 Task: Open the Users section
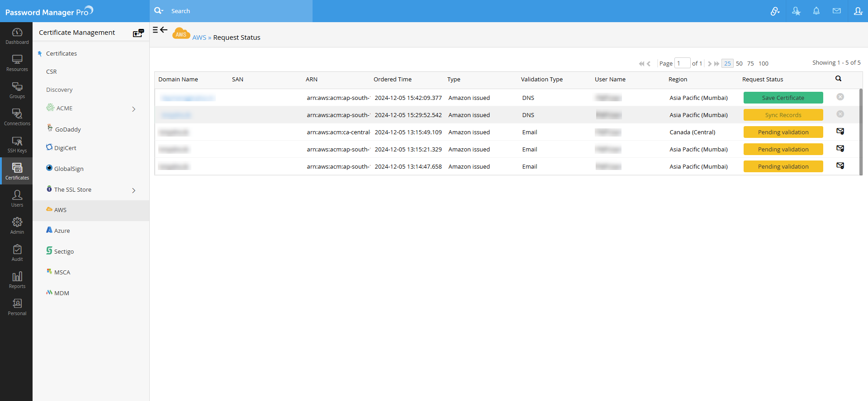(17, 198)
